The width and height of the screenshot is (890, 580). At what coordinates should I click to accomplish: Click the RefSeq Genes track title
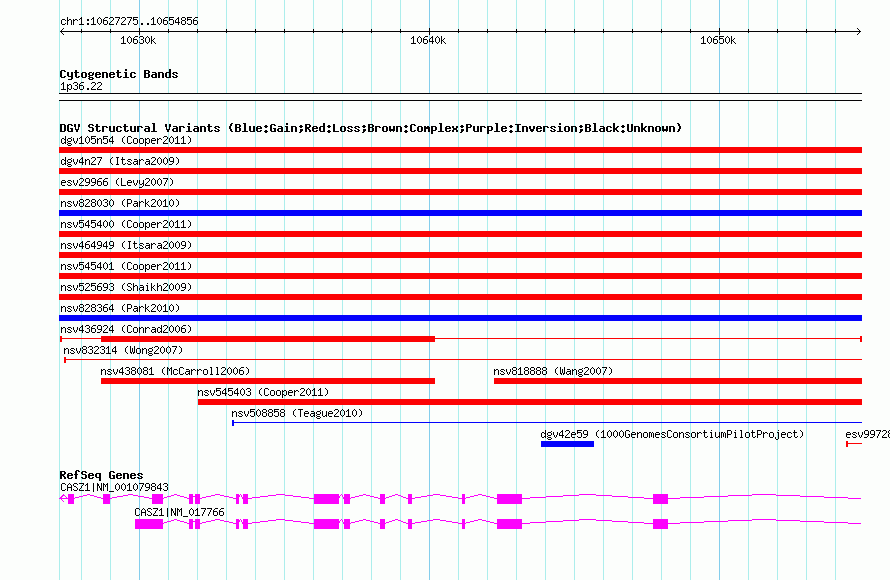(101, 475)
